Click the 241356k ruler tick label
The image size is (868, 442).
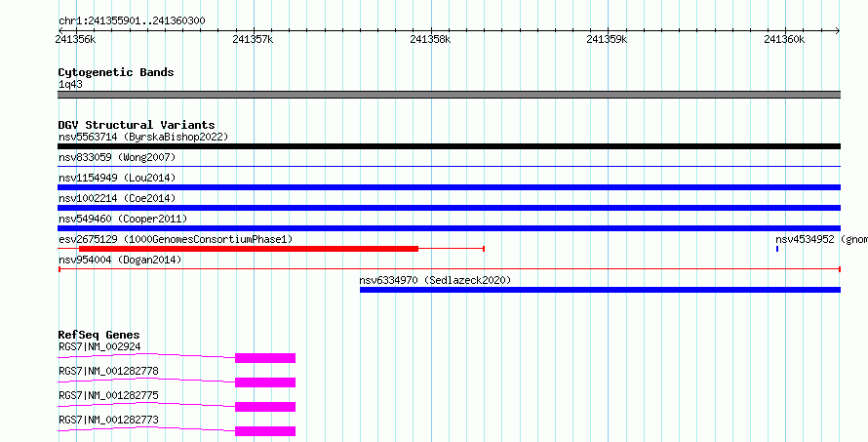75,39
